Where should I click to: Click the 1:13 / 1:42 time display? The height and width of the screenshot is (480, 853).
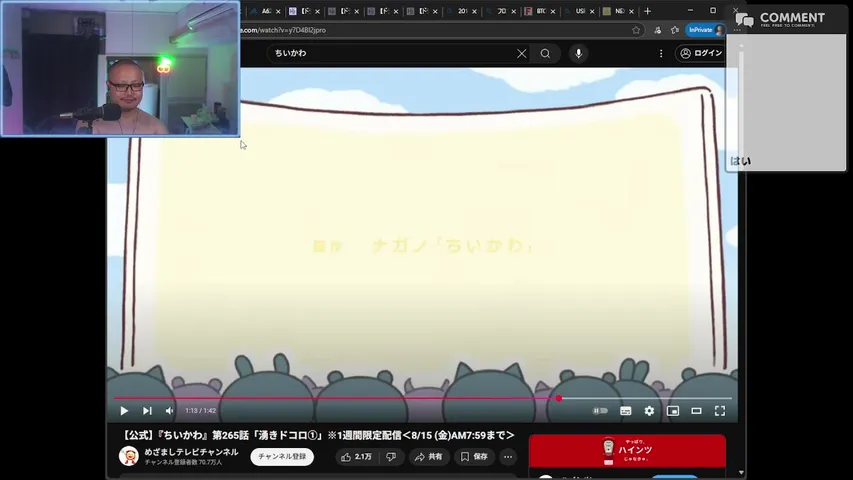coord(200,411)
